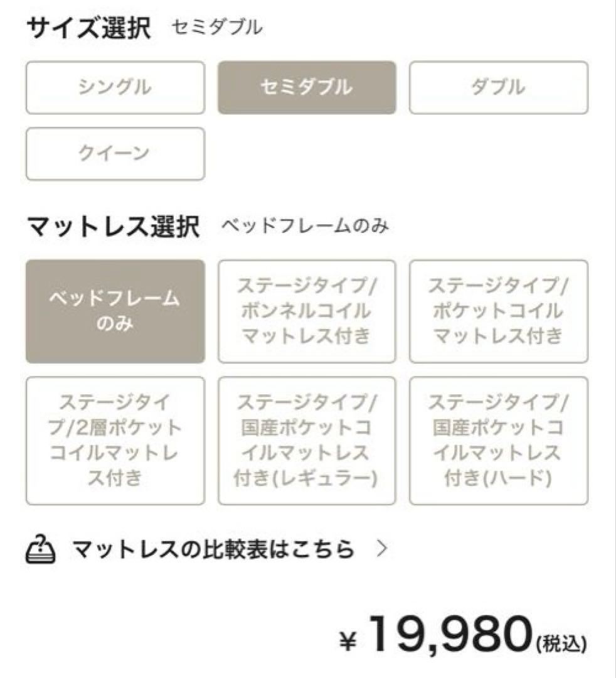Select the シングル size option
Viewport: 616px width, 678px height.
tap(115, 89)
